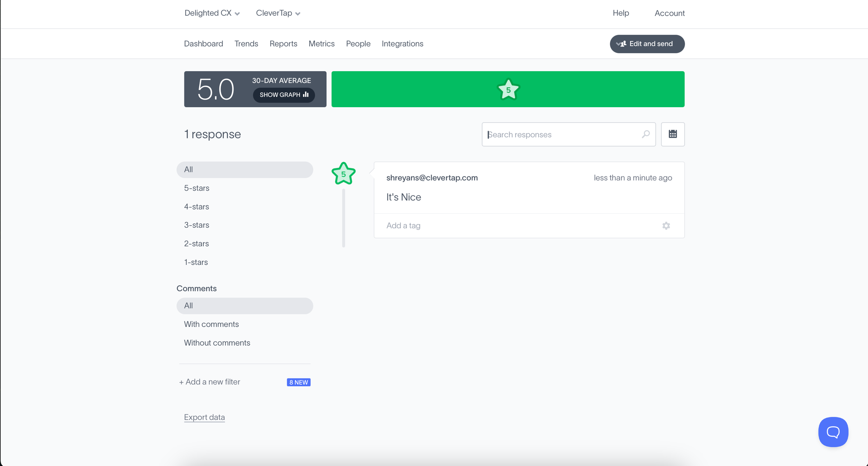Focus the Search responses field
868x466 pixels.
point(561,134)
